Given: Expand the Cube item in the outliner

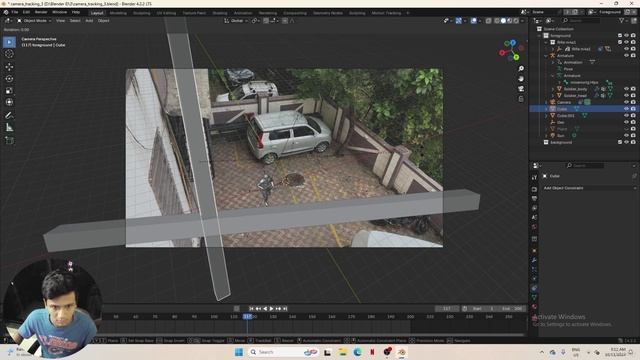Looking at the screenshot, I should click(x=547, y=109).
